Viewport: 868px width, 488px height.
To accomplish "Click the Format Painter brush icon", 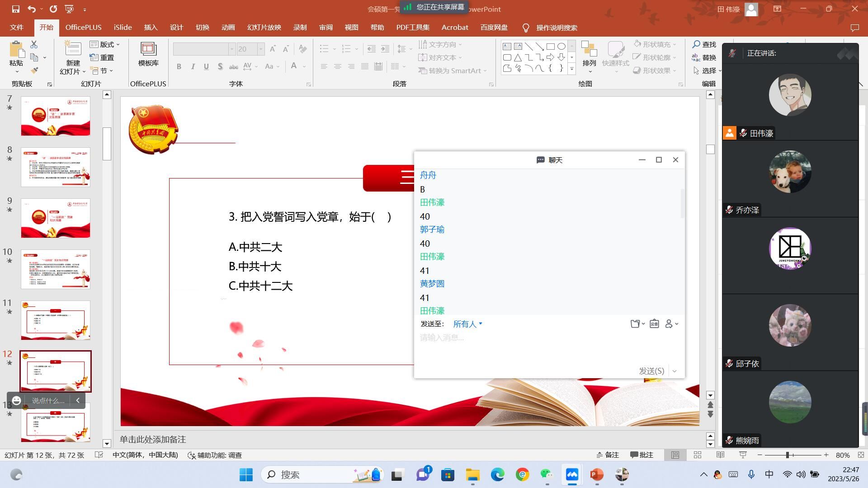I will point(34,70).
